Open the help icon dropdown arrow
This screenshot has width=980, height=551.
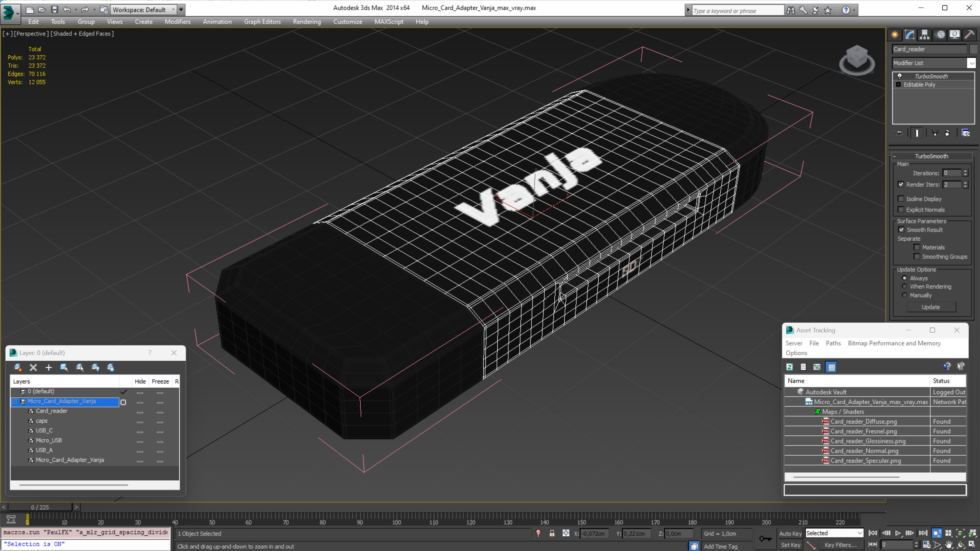[854, 10]
